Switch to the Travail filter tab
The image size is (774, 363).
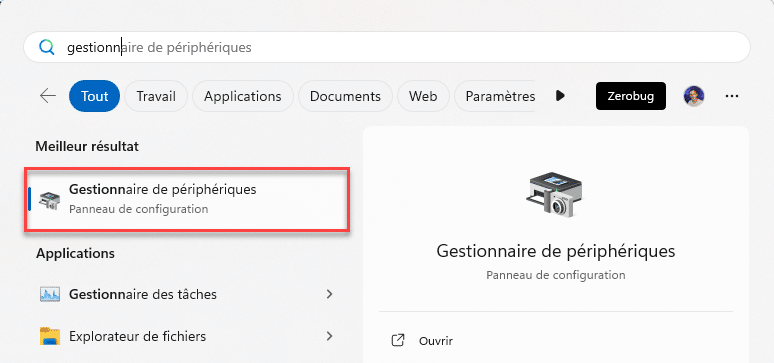[x=156, y=96]
